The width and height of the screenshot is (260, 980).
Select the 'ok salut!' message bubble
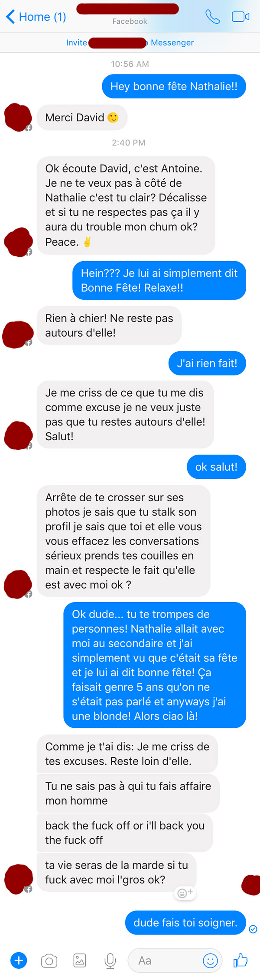tap(216, 467)
